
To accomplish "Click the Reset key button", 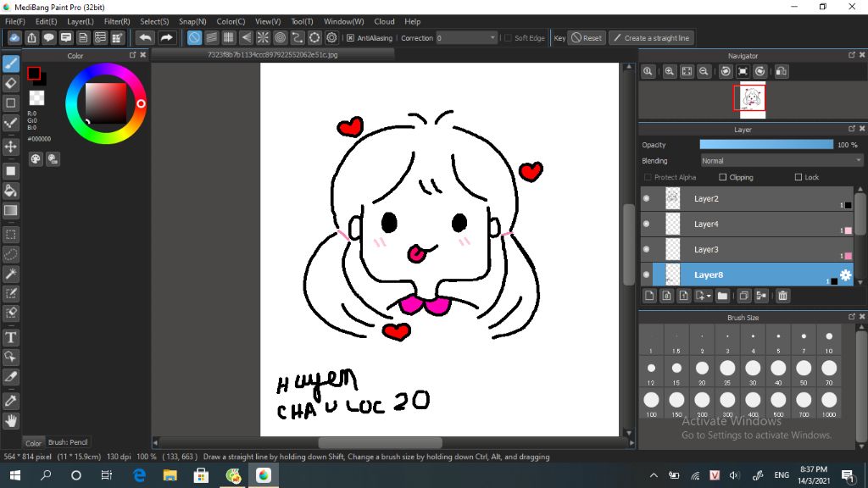I will pyautogui.click(x=587, y=37).
